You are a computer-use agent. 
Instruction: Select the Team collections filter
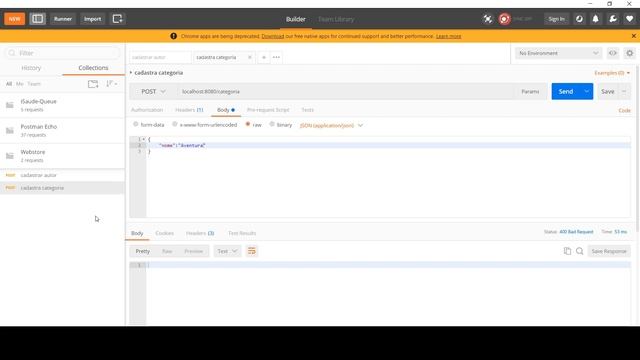click(x=34, y=84)
